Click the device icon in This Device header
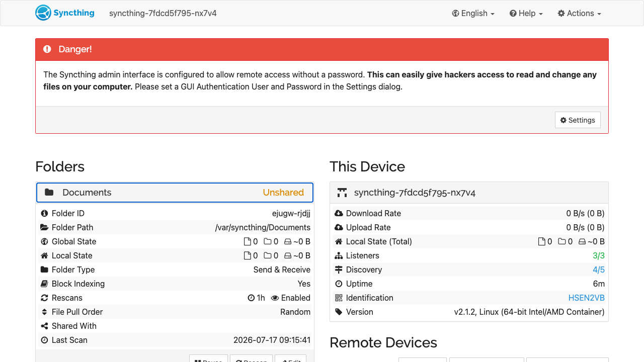644x362 pixels. pos(342,193)
